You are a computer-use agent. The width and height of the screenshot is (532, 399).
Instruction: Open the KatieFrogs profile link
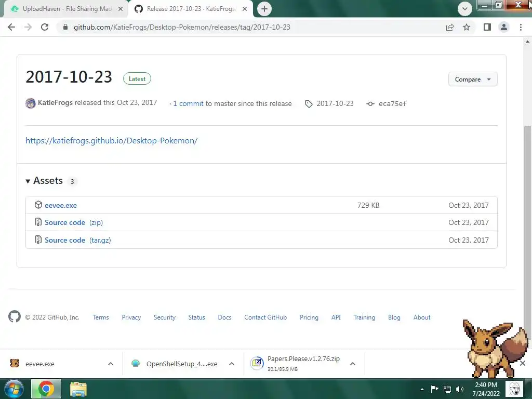[55, 102]
